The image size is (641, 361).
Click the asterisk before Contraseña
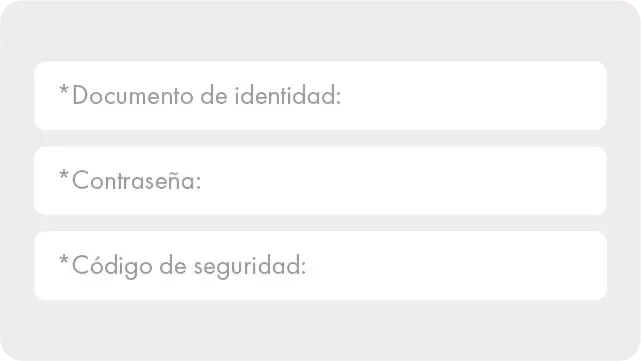click(x=64, y=175)
